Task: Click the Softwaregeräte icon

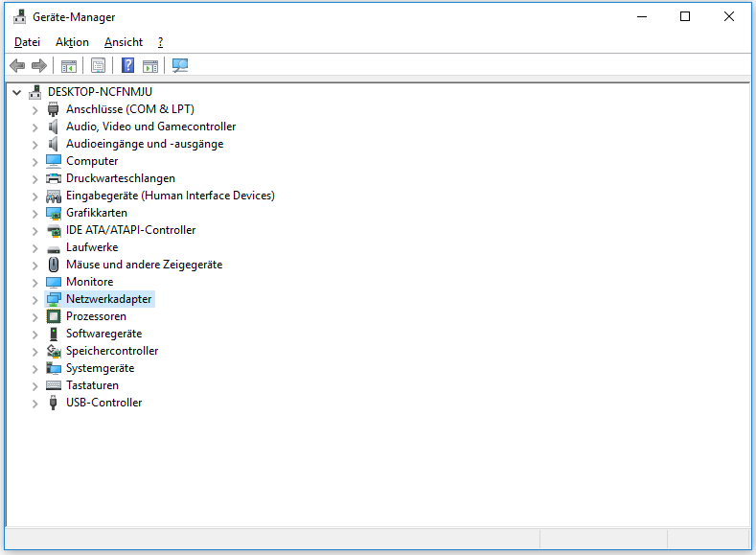Action: point(54,334)
